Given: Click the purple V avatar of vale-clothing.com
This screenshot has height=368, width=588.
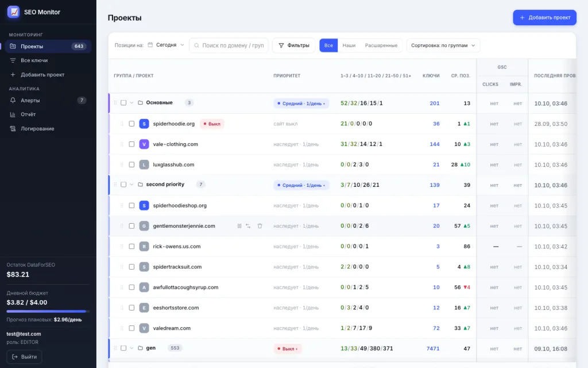Looking at the screenshot, I should click(x=144, y=144).
